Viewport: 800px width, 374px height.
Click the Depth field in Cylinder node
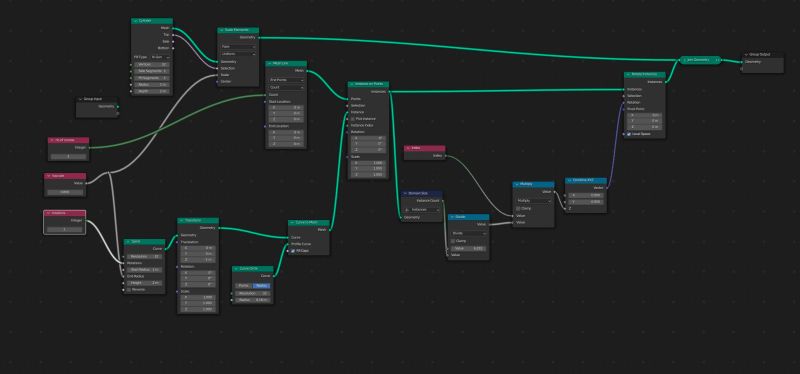click(152, 91)
